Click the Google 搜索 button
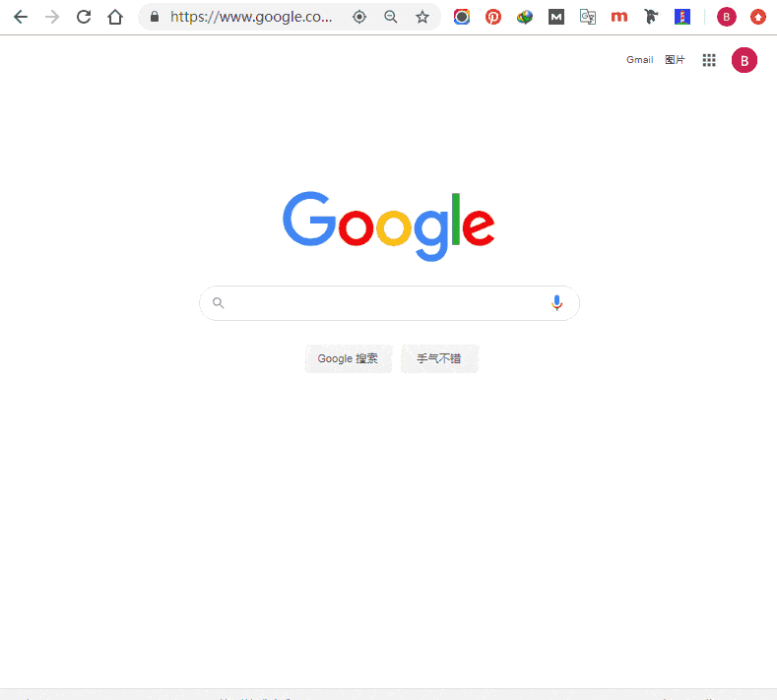777x700 pixels. 348,358
